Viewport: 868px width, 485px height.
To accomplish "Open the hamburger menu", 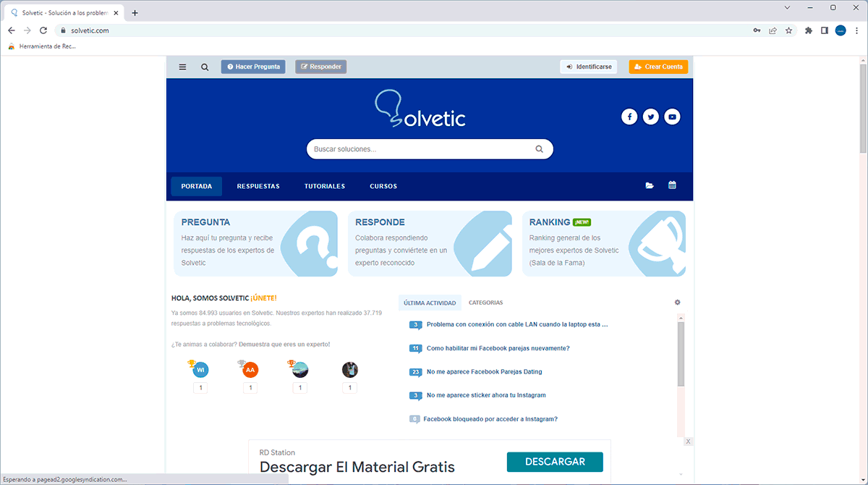I will click(182, 67).
